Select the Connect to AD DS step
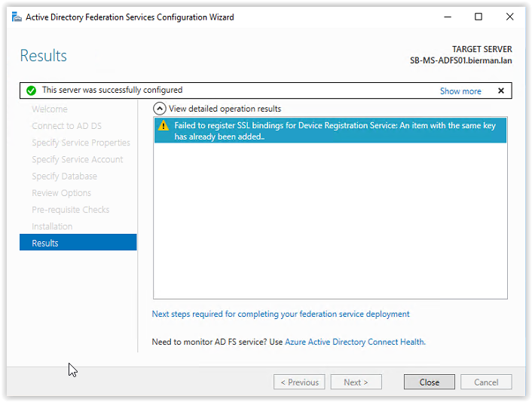 point(66,126)
